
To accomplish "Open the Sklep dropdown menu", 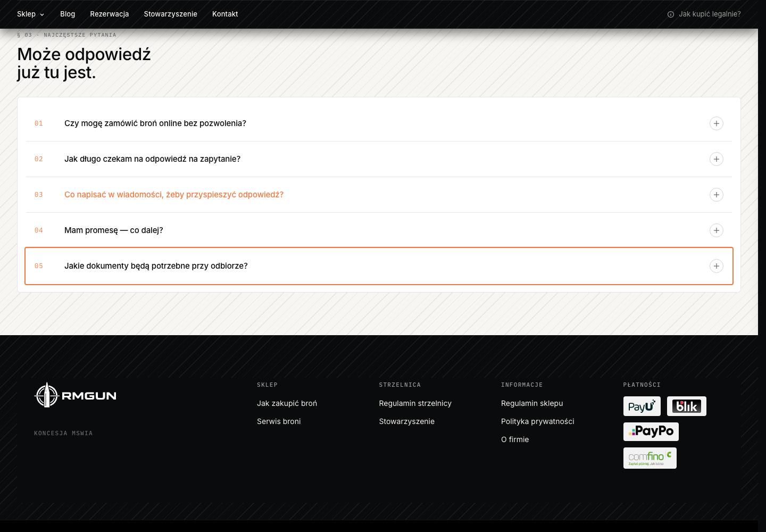I will [x=31, y=14].
